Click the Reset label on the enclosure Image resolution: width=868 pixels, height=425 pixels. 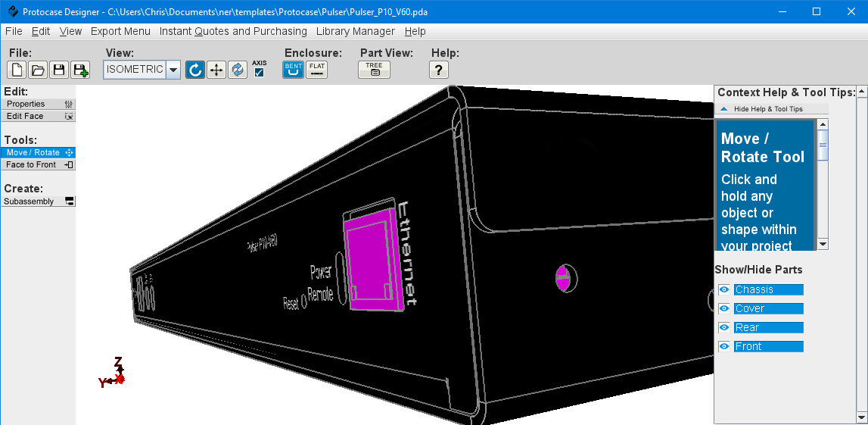click(291, 303)
